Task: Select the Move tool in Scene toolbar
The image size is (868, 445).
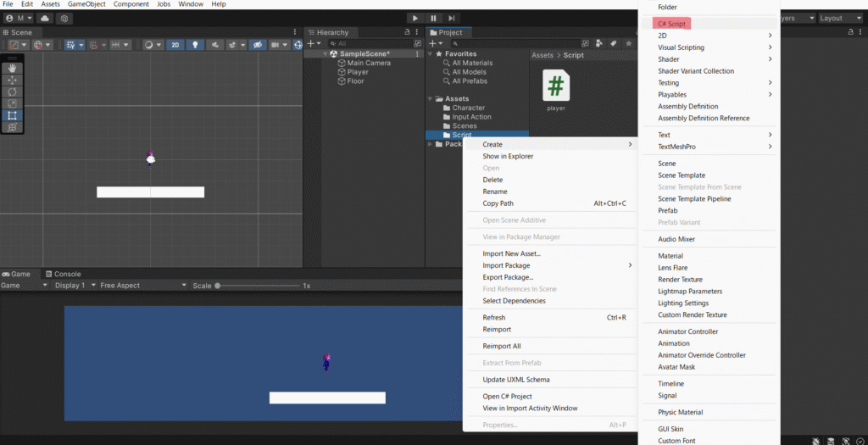Action: coord(12,80)
